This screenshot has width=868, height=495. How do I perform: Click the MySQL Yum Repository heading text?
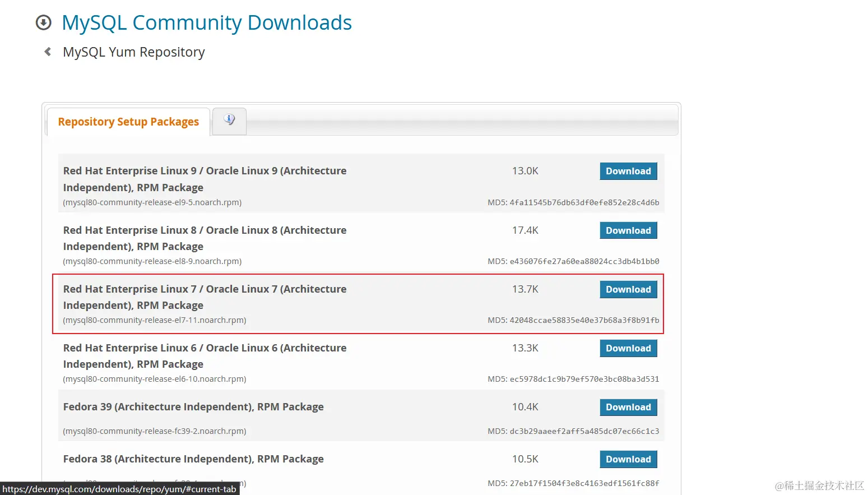point(134,52)
